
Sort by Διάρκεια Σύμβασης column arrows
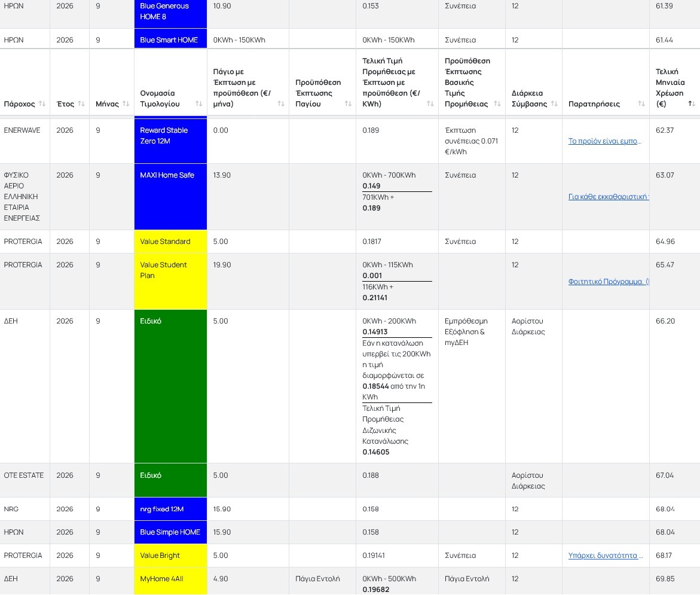(554, 103)
